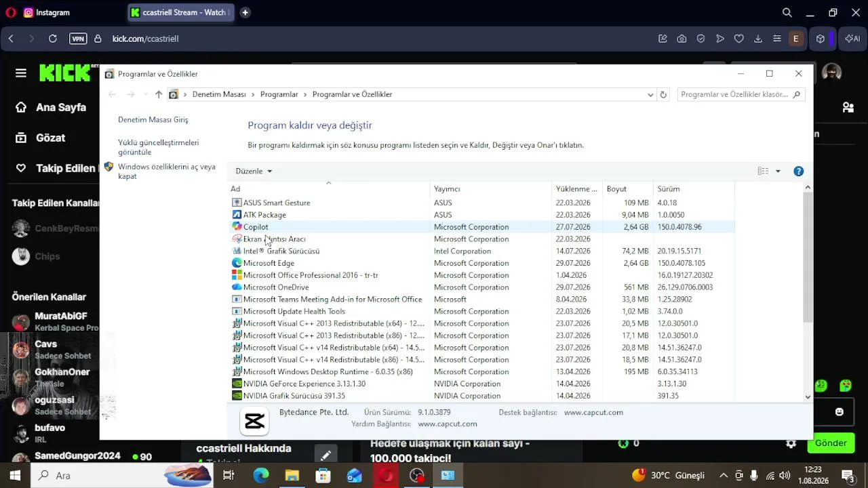
Task: Open Task View on the taskbar
Action: (229, 475)
